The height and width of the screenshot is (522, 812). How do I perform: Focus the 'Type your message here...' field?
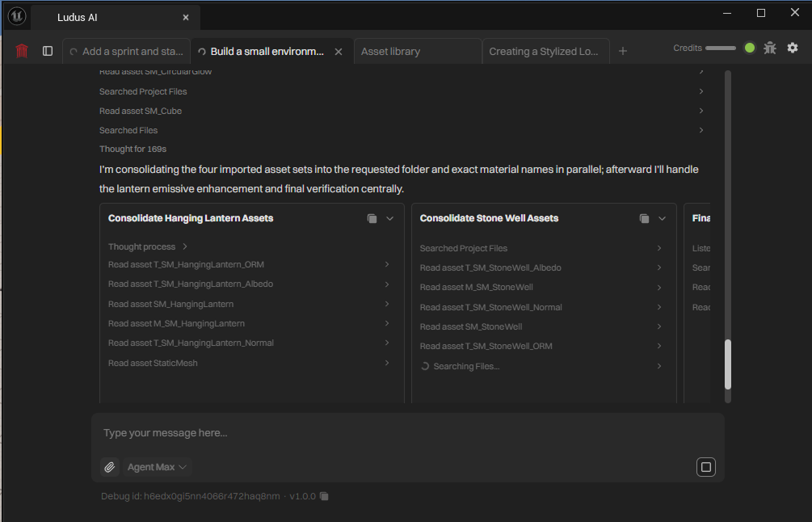(x=407, y=433)
